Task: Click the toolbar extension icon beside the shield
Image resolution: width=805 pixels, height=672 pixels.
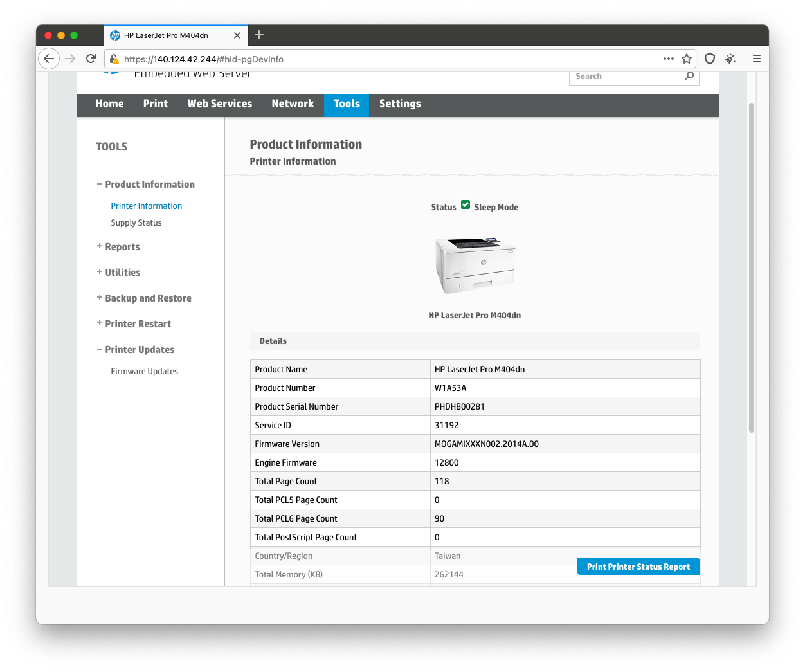Action: (730, 59)
